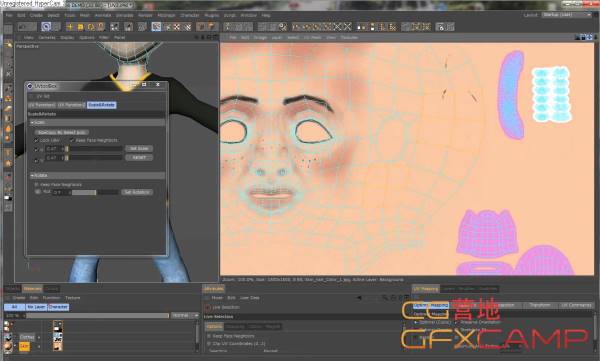Open the Layout dropdown at top right
The height and width of the screenshot is (361, 600).
(x=566, y=15)
